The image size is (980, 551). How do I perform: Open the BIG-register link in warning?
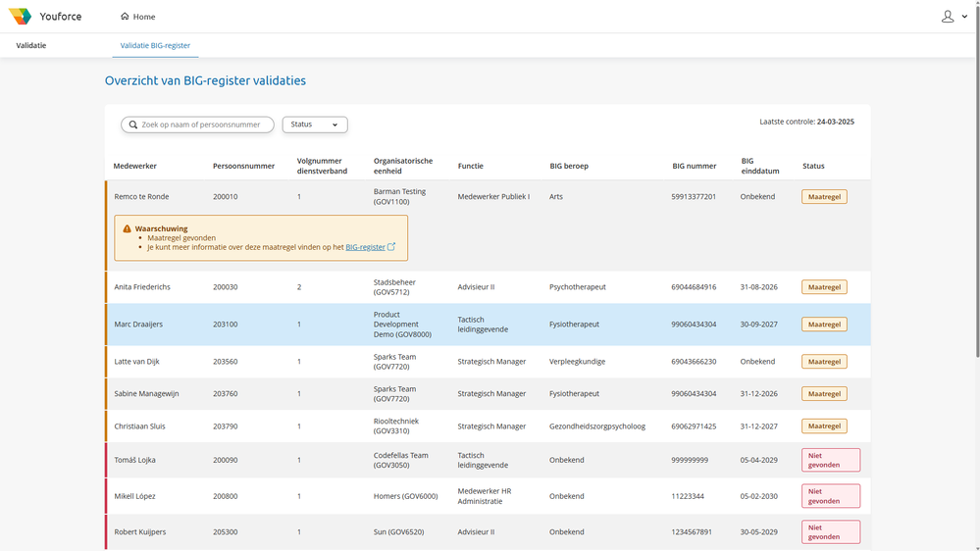(365, 247)
